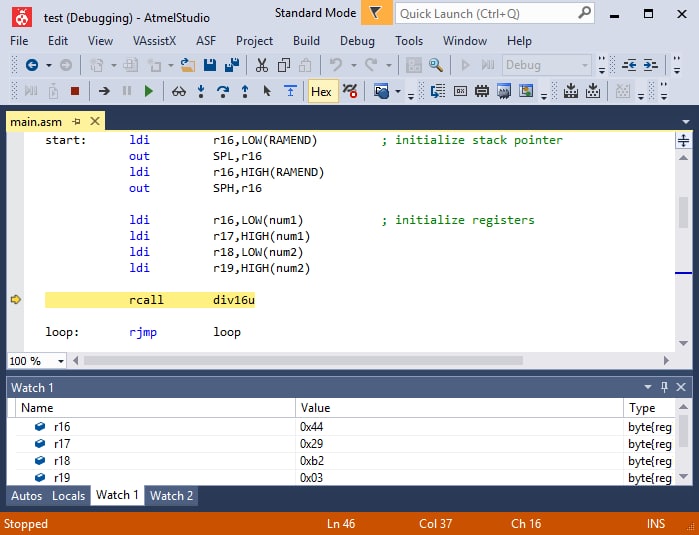Click the first Device Programming chip icon

(x=571, y=91)
